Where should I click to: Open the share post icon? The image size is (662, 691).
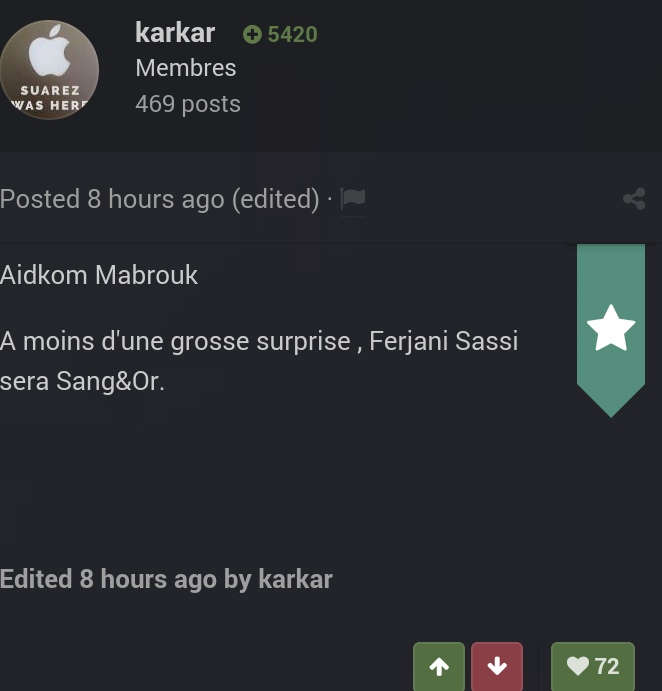(x=634, y=199)
